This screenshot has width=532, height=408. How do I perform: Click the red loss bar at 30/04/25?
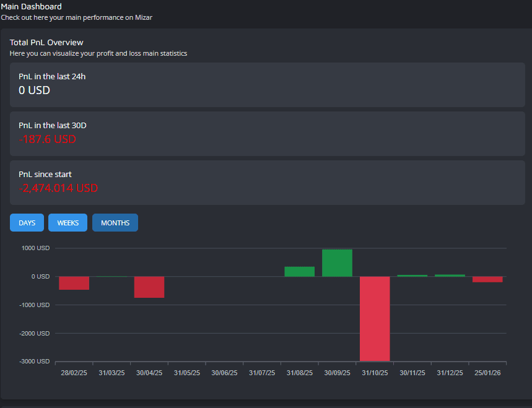coord(149,287)
